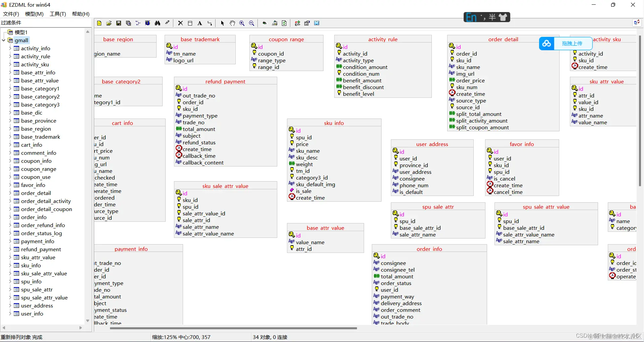Click the green refresh document icon
Image resolution: width=644 pixels, height=342 pixels.
click(x=284, y=23)
